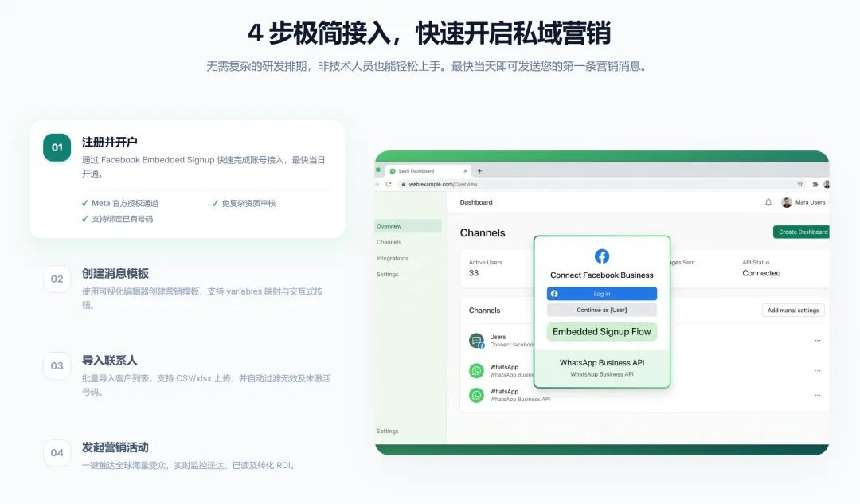Start the Embedded Signup Flow
The image size is (860, 504).
[x=602, y=332]
